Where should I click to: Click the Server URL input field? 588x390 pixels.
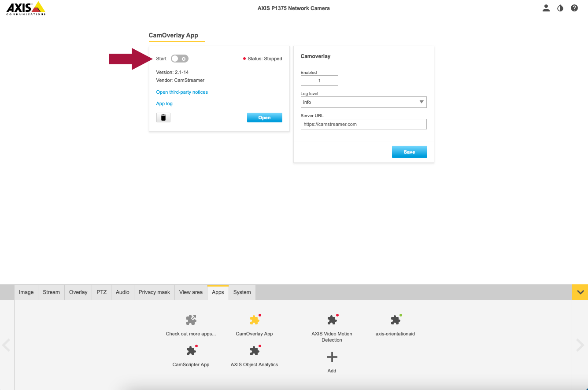[364, 124]
